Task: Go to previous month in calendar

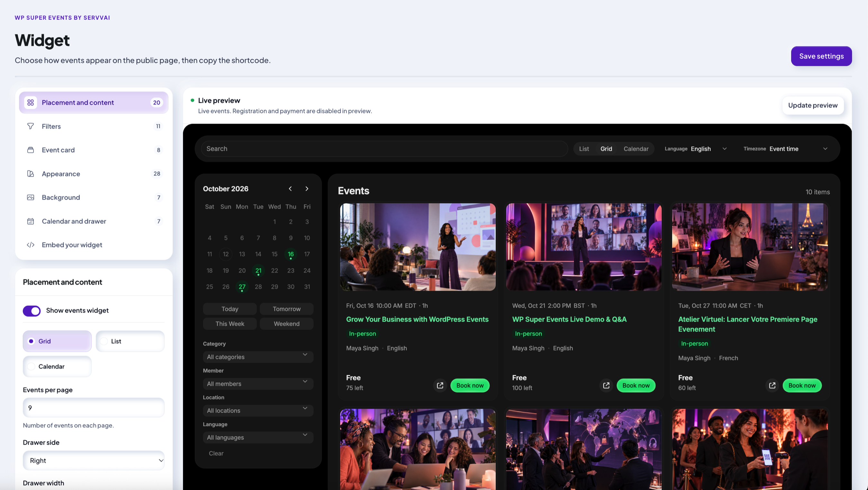Action: point(290,189)
